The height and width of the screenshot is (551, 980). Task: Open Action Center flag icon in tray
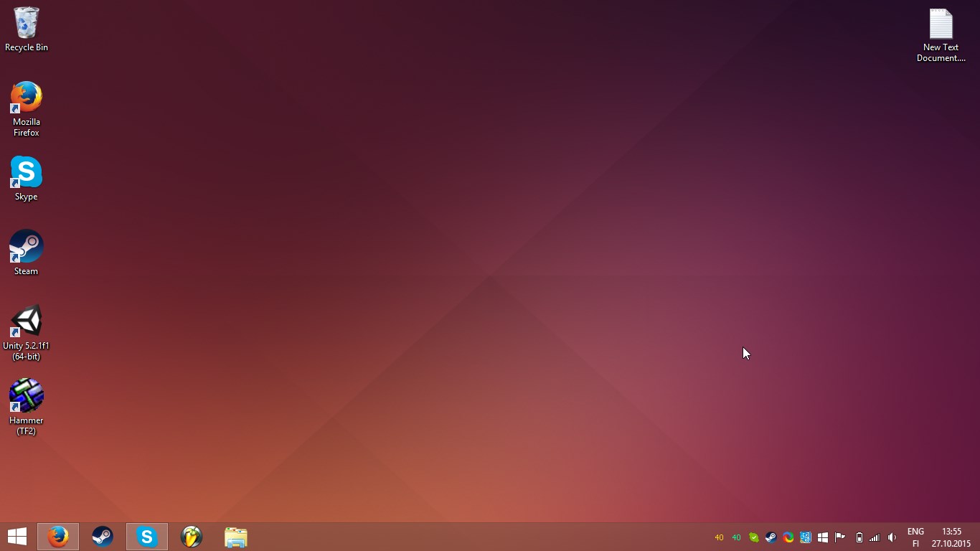(x=840, y=537)
